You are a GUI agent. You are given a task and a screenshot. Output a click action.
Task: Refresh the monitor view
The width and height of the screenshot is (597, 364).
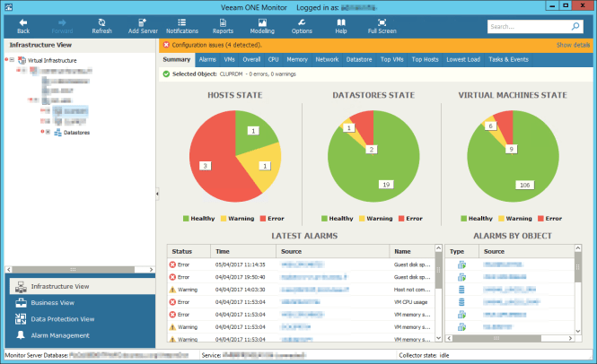[101, 26]
